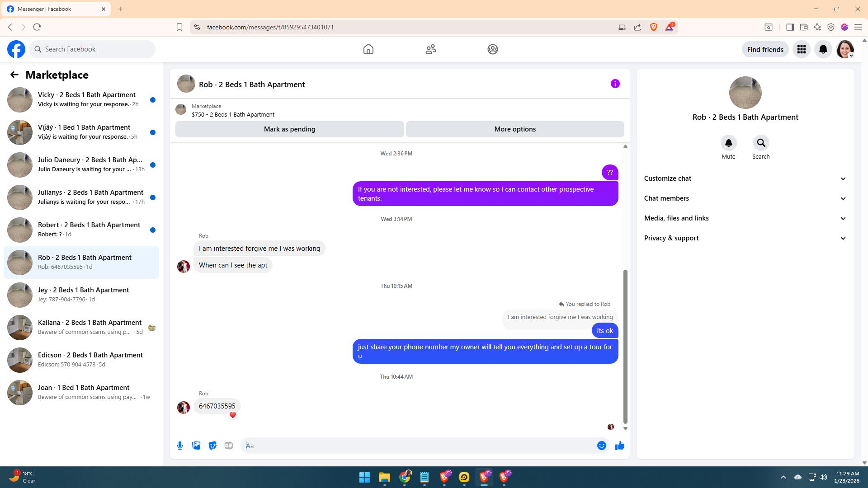This screenshot has height=488, width=868.
Task: Expand the Chat members section
Action: 745,198
